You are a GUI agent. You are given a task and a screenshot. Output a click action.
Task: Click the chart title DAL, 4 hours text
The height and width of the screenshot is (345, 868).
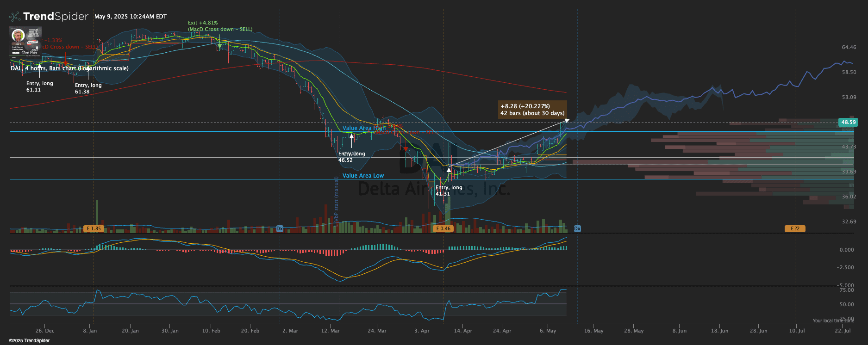tap(69, 68)
